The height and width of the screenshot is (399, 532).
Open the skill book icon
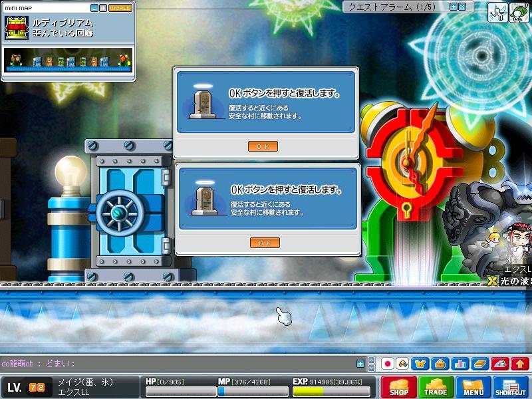(480, 364)
